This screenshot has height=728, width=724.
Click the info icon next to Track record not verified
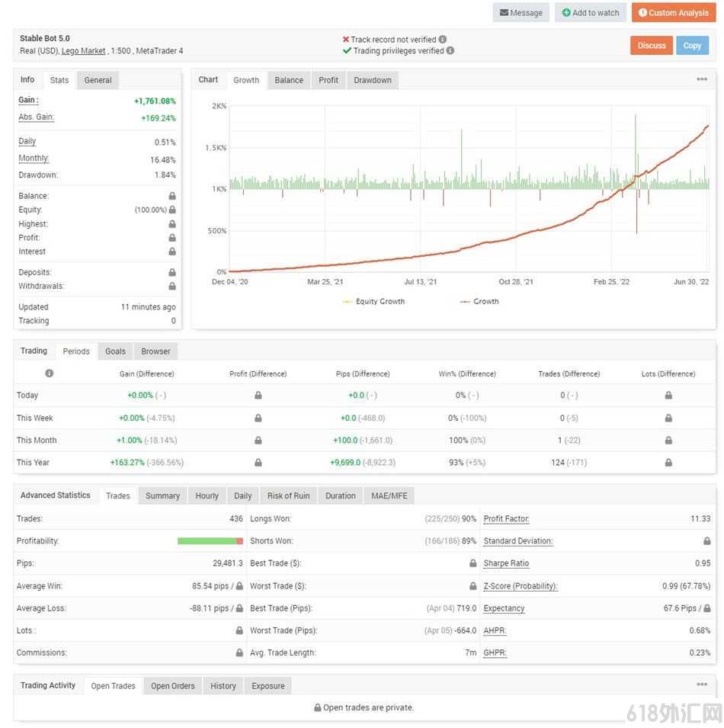442,40
